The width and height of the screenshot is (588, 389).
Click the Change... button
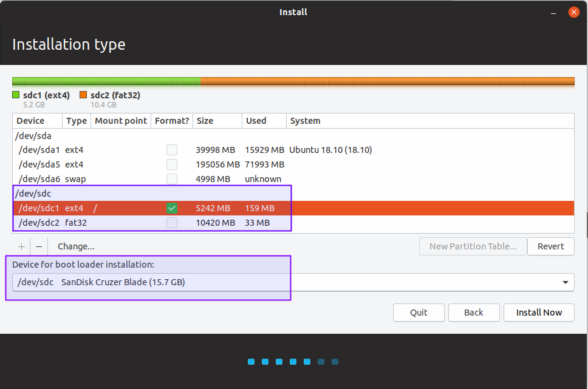76,246
